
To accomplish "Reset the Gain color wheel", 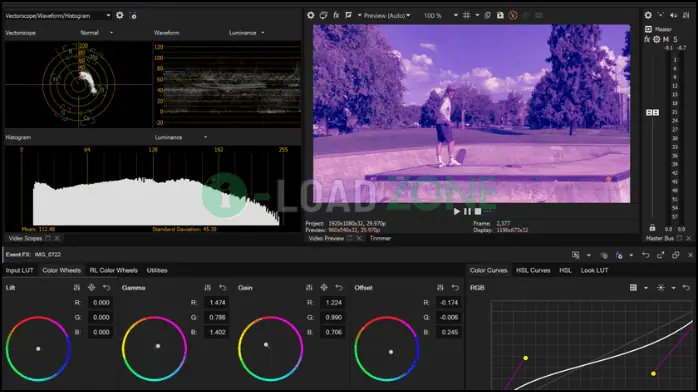I will tap(339, 287).
